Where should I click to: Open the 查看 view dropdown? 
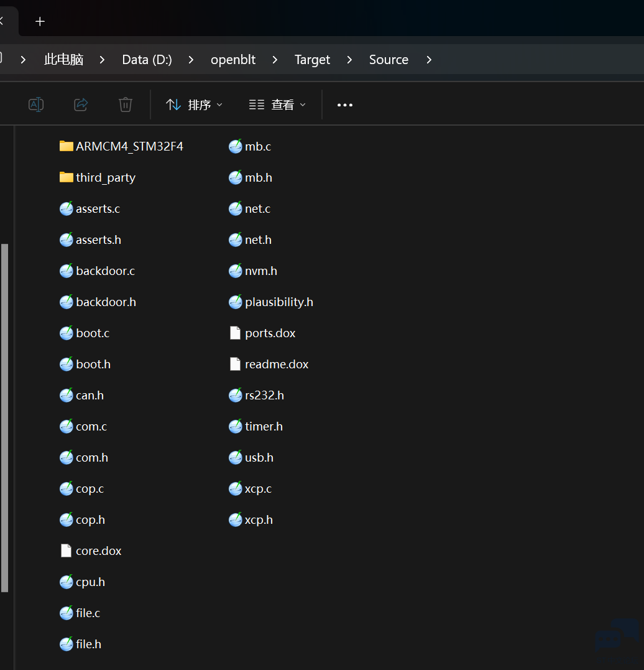(x=278, y=105)
